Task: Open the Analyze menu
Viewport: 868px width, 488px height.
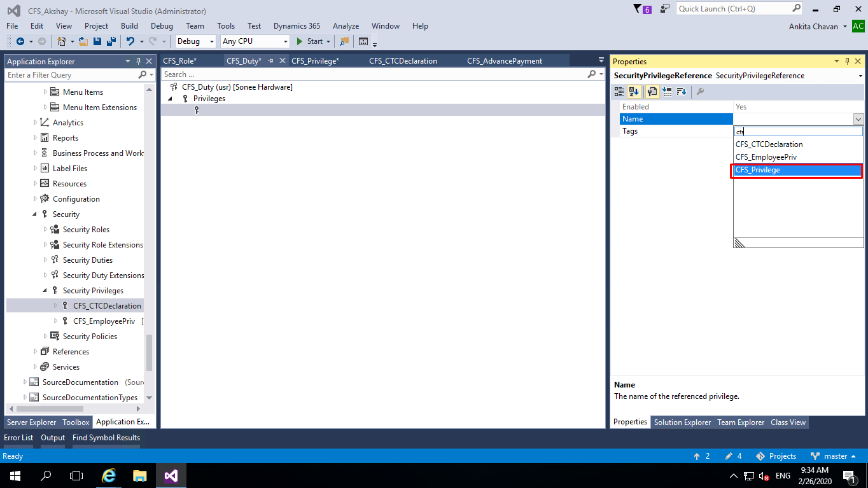Action: tap(346, 26)
